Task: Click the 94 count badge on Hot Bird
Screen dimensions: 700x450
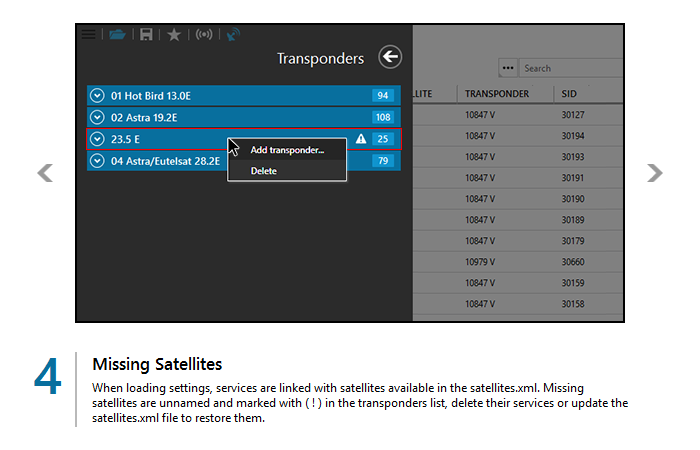Action: (x=382, y=96)
